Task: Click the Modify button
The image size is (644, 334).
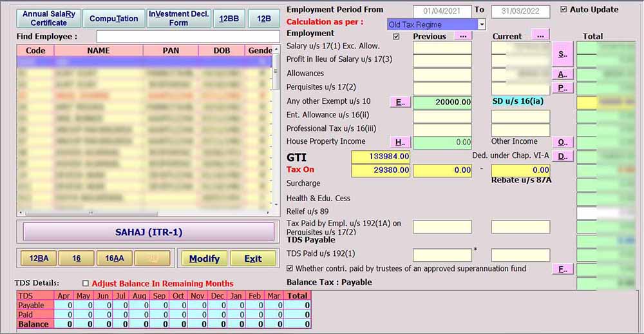Action: [204, 259]
